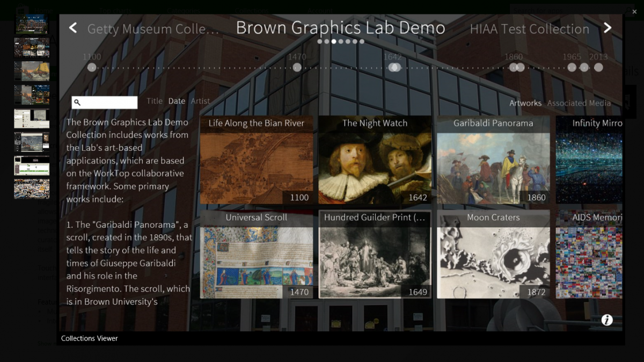Switch to the Getty Museum collection title
Image resolution: width=644 pixels, height=362 pixels.
[153, 29]
